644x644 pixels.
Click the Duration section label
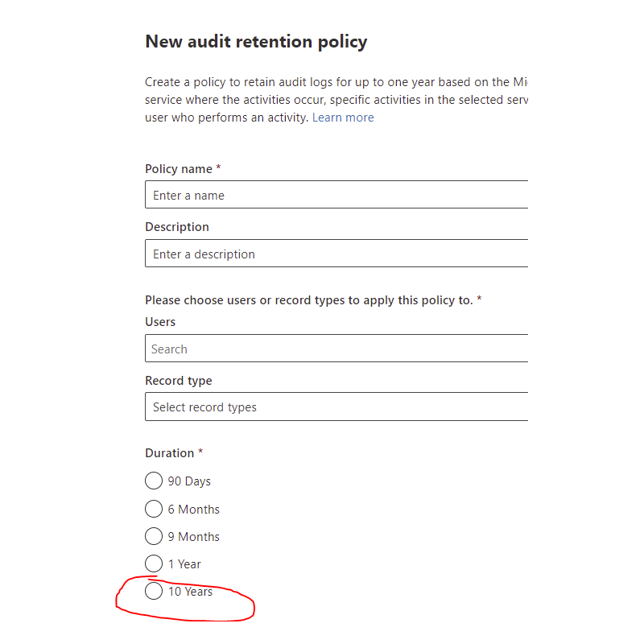[170, 453]
